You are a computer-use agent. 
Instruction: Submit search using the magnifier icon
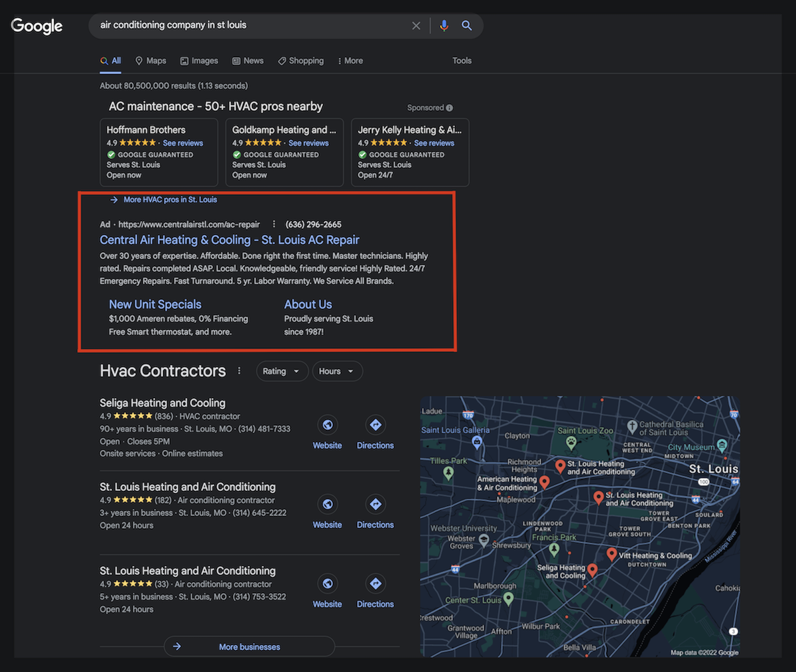[x=467, y=26]
